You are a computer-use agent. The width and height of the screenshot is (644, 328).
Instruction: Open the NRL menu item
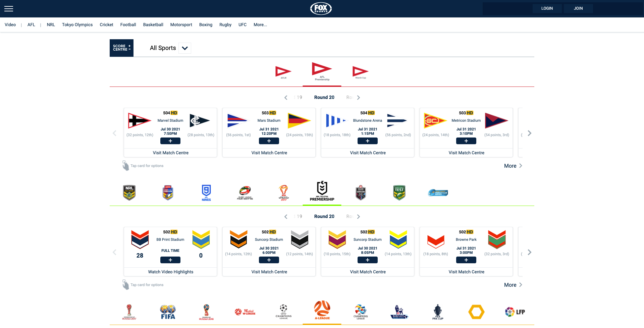(x=51, y=25)
